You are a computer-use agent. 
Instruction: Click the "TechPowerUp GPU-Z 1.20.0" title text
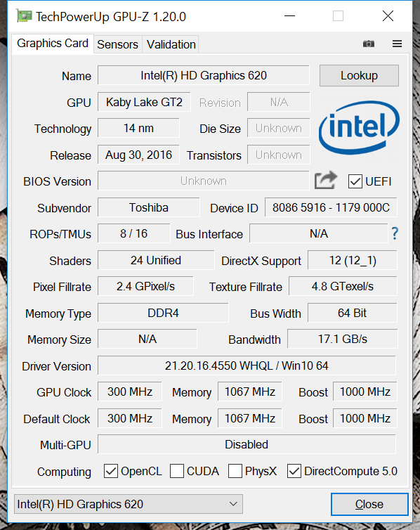[x=111, y=17]
